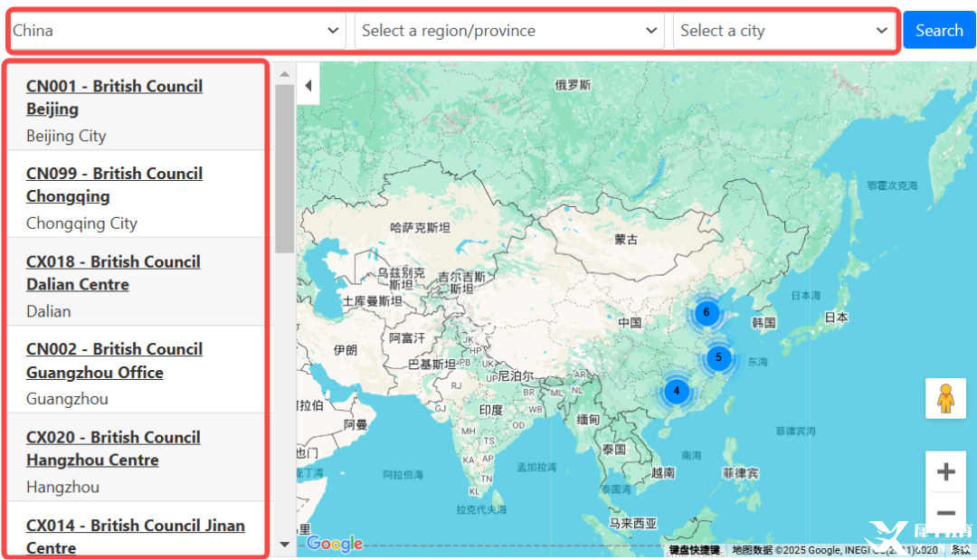The height and width of the screenshot is (560, 977).
Task: Open CX020 - British Council Hangzhou Centre link
Action: click(113, 449)
